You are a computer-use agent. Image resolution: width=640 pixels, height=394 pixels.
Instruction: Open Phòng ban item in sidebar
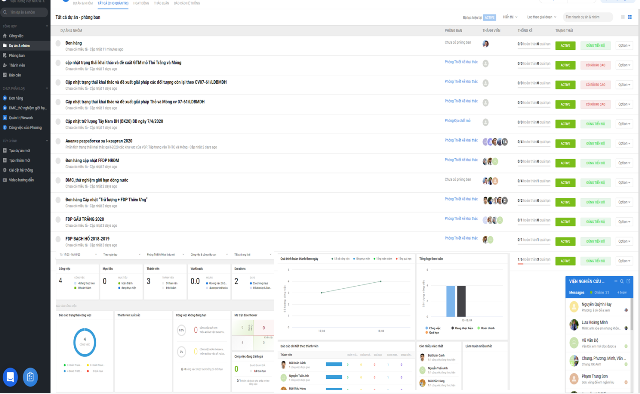(16, 56)
